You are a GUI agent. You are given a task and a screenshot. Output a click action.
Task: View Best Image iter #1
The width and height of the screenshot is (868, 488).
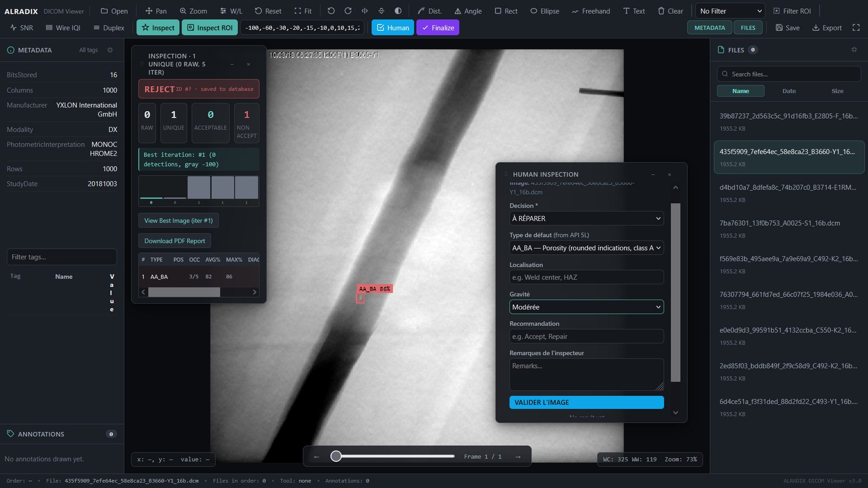(x=178, y=221)
